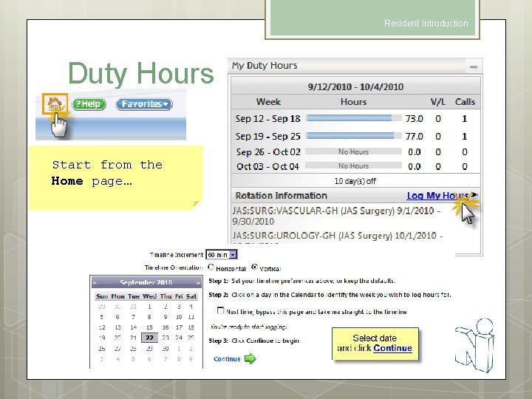Image resolution: width=532 pixels, height=399 pixels.
Task: Click the V/L column header
Action: point(438,102)
